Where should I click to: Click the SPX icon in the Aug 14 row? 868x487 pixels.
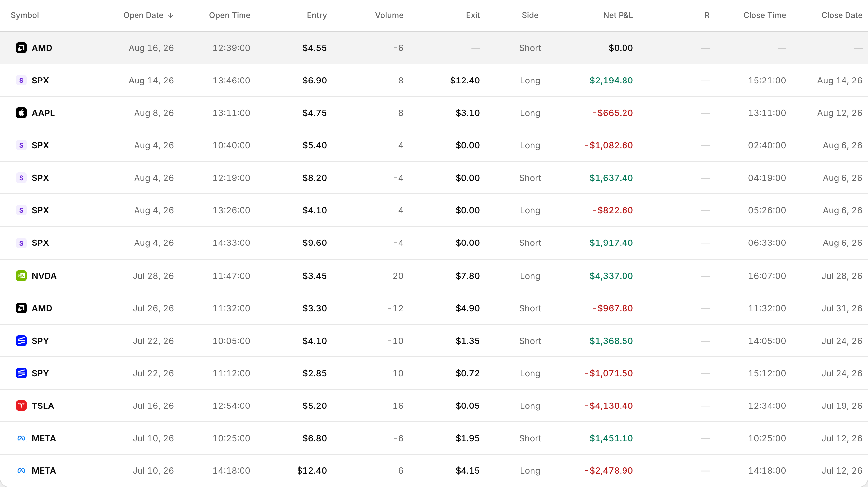[21, 81]
